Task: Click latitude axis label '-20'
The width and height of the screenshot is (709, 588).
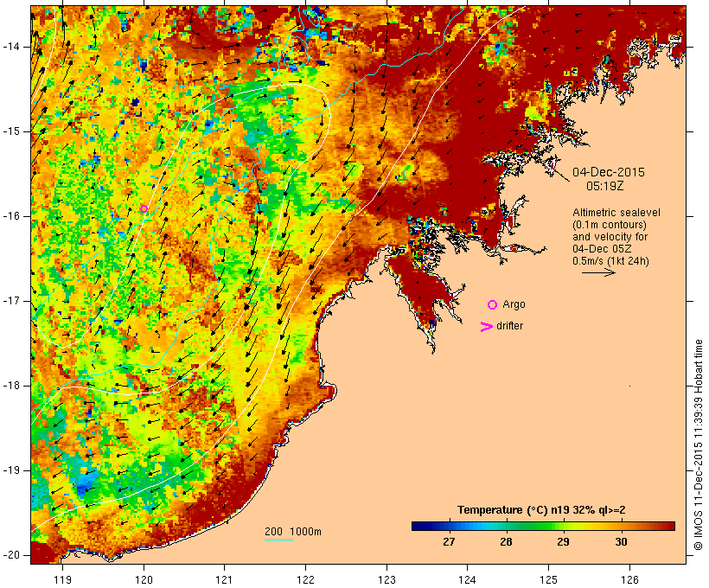Action: (x=10, y=555)
